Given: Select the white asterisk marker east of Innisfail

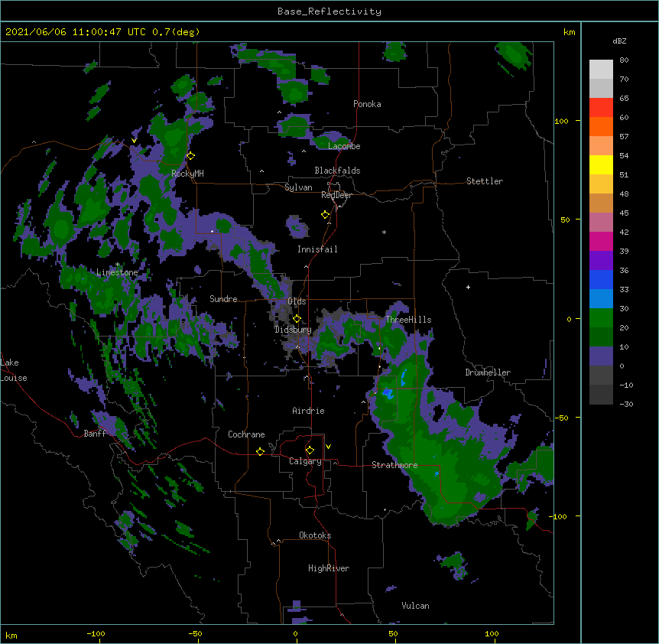Looking at the screenshot, I should pos(384,232).
